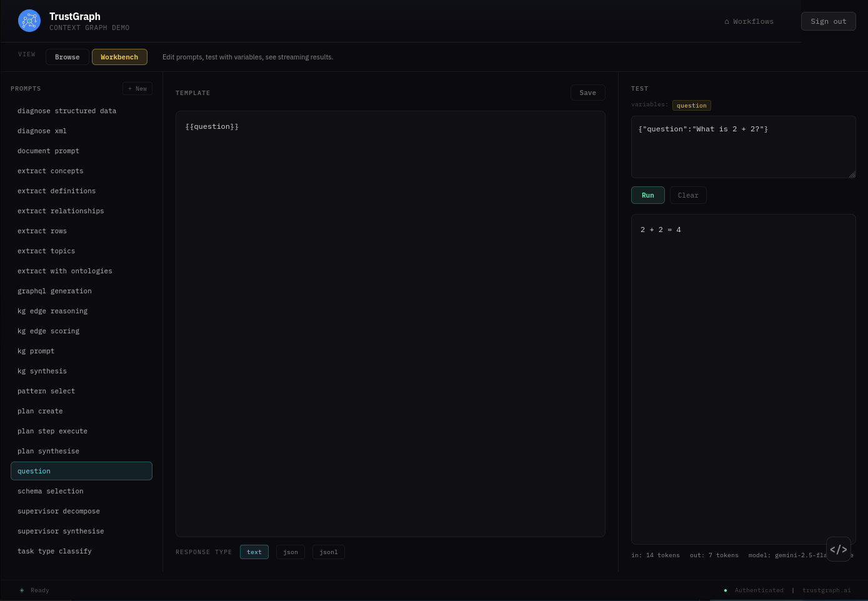Select the document prompt entry
This screenshot has height=601, width=868.
(81, 151)
